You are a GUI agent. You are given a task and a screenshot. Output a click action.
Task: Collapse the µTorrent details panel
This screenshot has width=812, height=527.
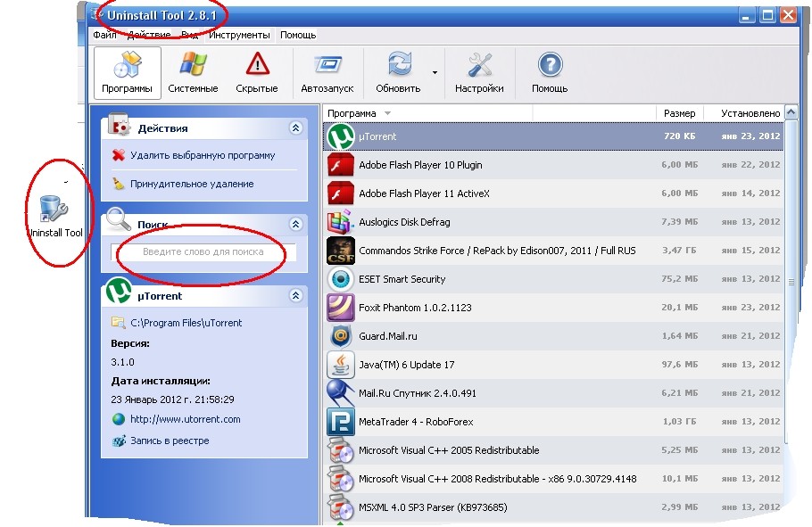pos(295,295)
